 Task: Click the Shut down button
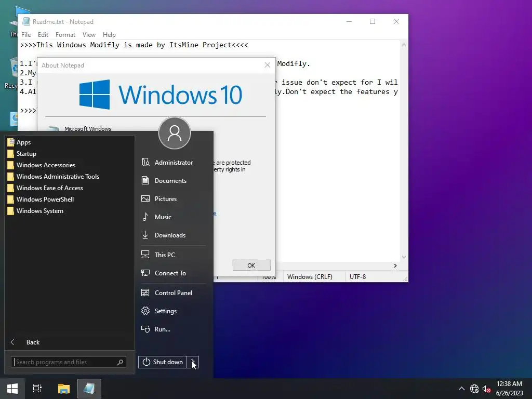coord(163,362)
